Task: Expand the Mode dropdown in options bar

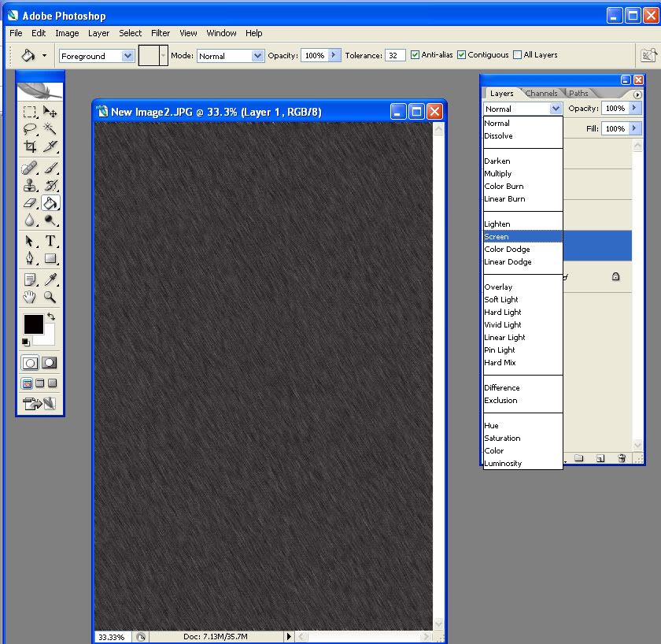Action: [257, 56]
